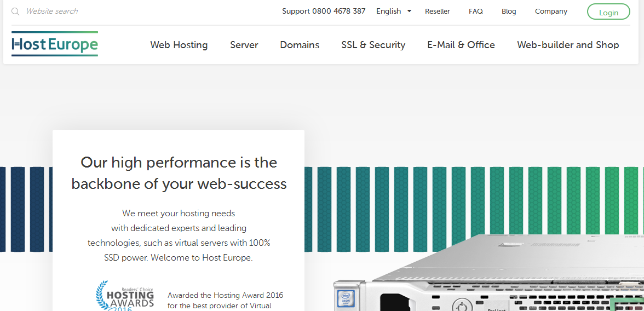Open the FAQ link
This screenshot has height=311, width=644.
(476, 11)
